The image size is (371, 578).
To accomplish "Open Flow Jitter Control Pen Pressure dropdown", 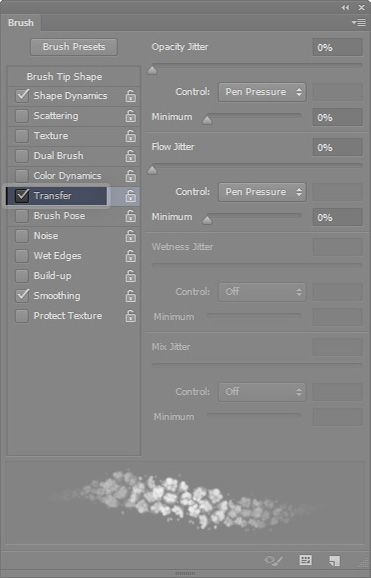I will coord(262,192).
